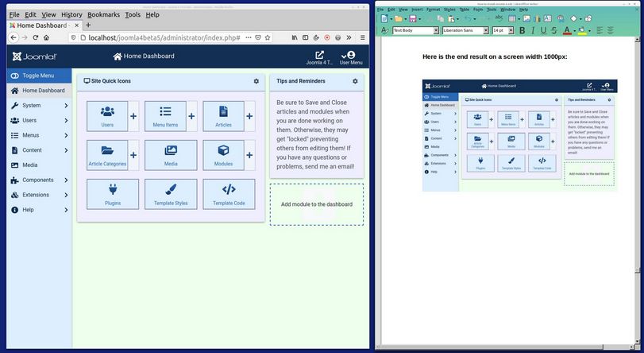Open Site Quick Icons gear settings
This screenshot has width=644, height=353.
pyautogui.click(x=256, y=81)
